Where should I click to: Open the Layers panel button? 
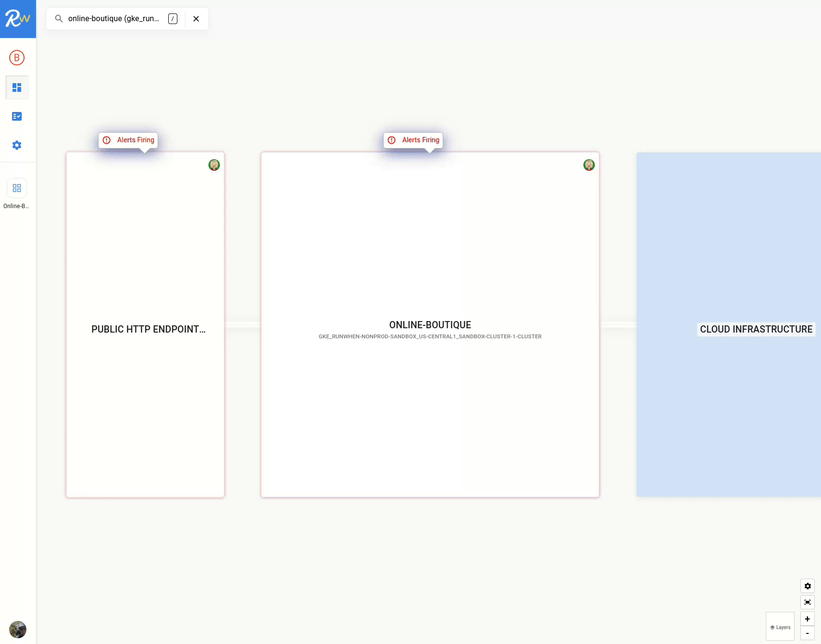tap(780, 627)
